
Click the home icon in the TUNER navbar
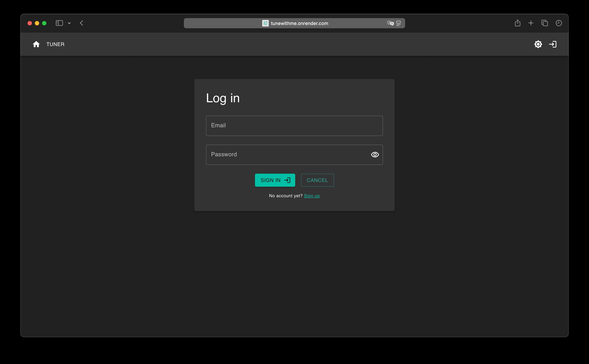(x=36, y=44)
